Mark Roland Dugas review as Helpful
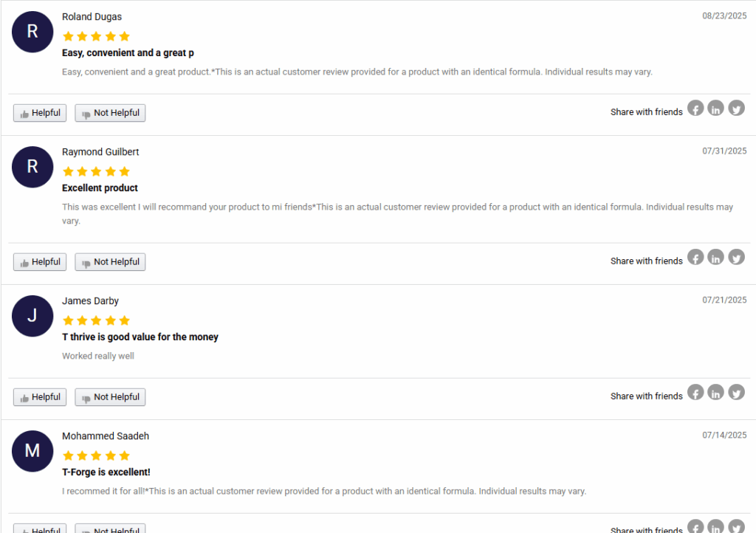The width and height of the screenshot is (756, 533). (x=40, y=113)
